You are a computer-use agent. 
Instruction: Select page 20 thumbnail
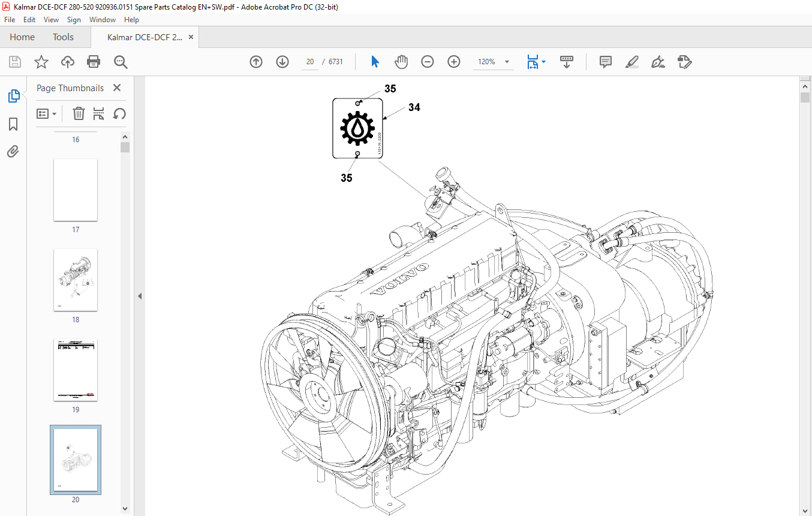pyautogui.click(x=76, y=460)
